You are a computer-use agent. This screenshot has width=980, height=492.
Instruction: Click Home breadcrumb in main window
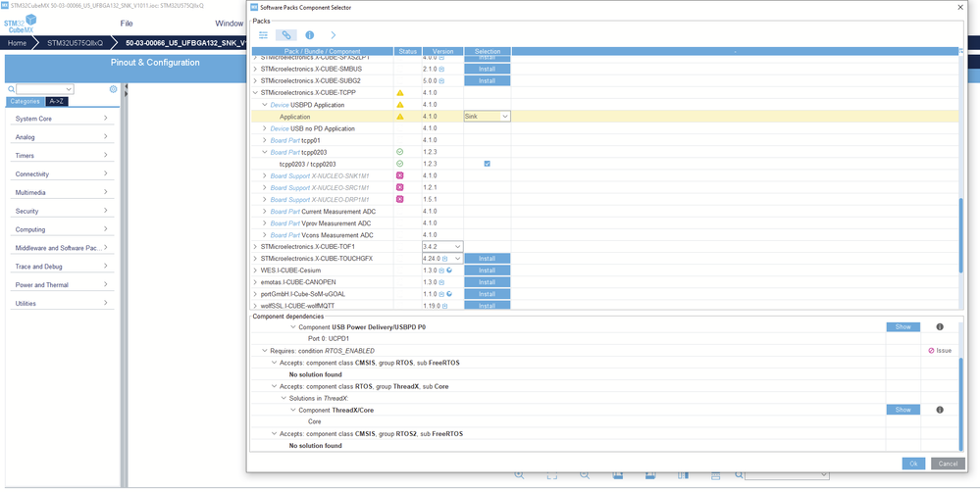[17, 43]
